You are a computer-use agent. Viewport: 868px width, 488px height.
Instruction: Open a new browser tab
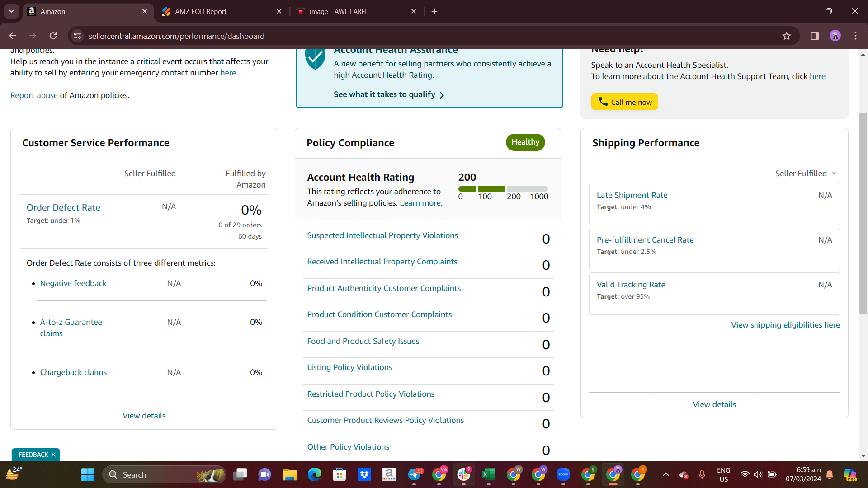[x=434, y=11]
